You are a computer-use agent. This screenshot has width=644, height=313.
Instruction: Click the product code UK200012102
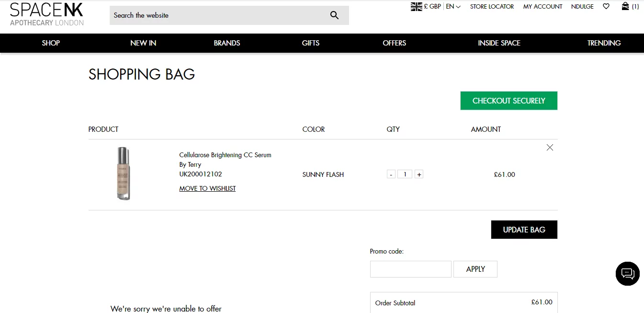click(201, 174)
